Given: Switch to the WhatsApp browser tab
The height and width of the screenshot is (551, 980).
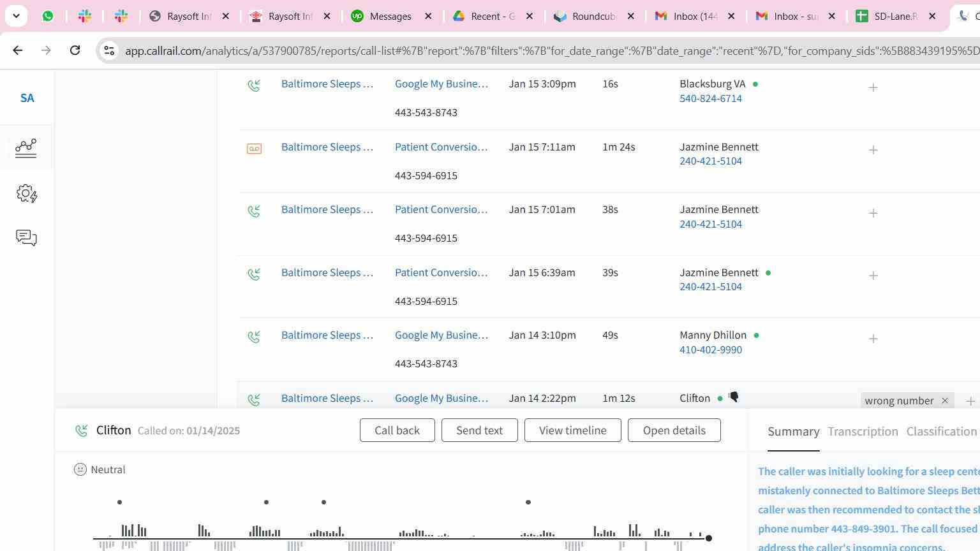Looking at the screenshot, I should click(48, 16).
